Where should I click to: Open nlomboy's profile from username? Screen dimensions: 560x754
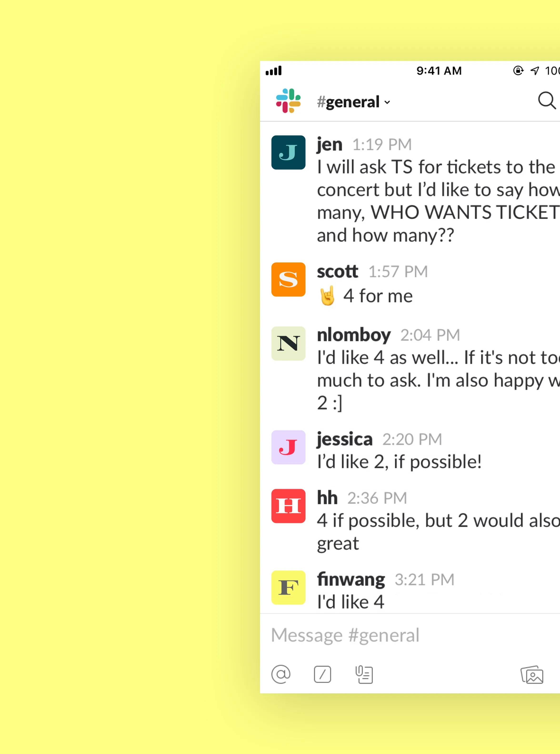[x=354, y=335]
